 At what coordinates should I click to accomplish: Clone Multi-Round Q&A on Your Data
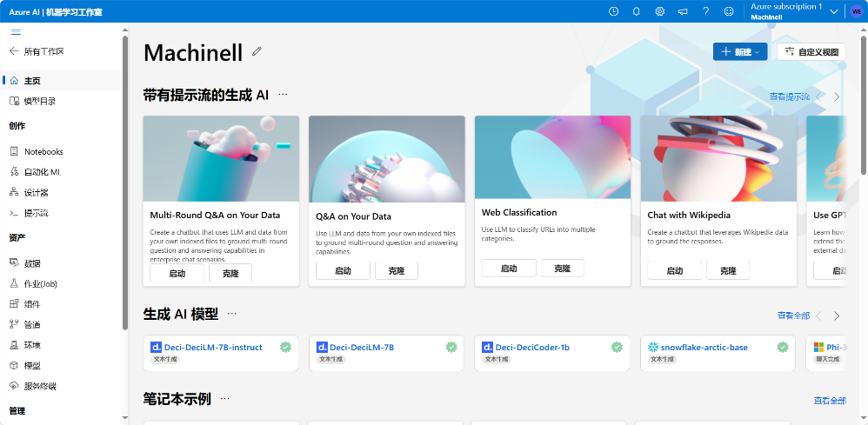tap(230, 273)
